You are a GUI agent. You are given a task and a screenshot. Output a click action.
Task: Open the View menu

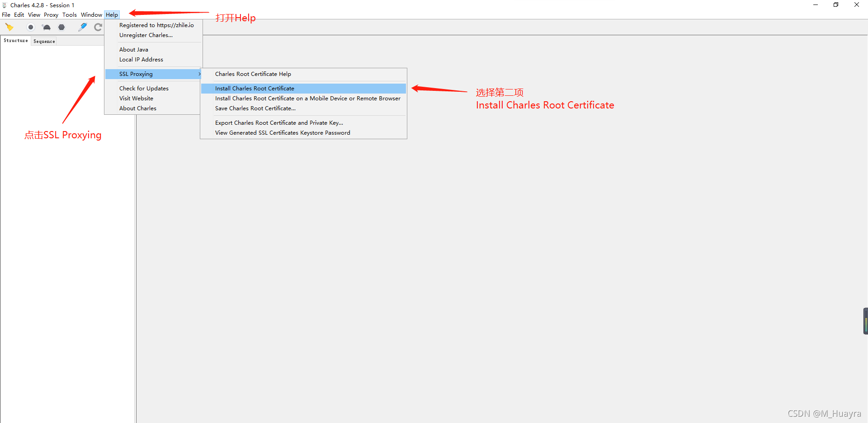[34, 15]
